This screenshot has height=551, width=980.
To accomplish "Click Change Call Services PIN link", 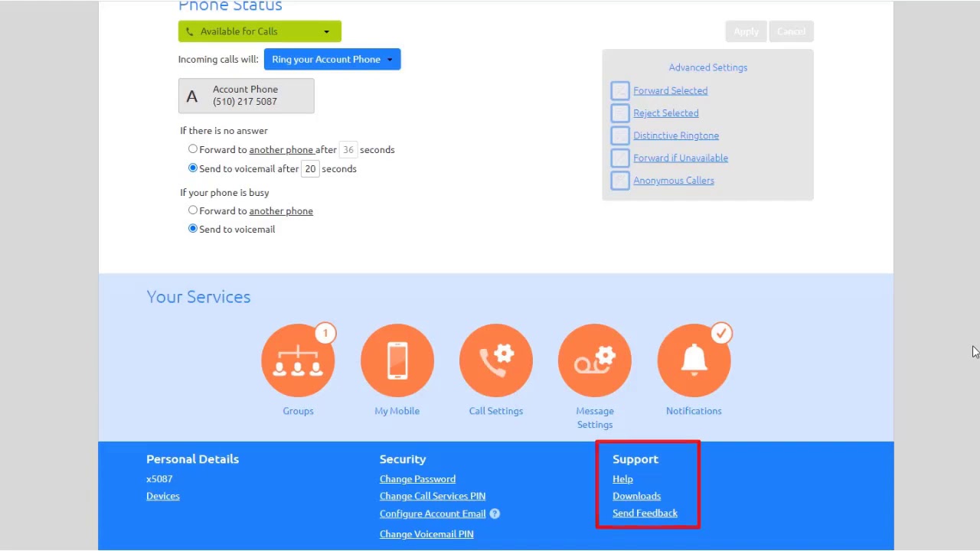I will [x=433, y=497].
